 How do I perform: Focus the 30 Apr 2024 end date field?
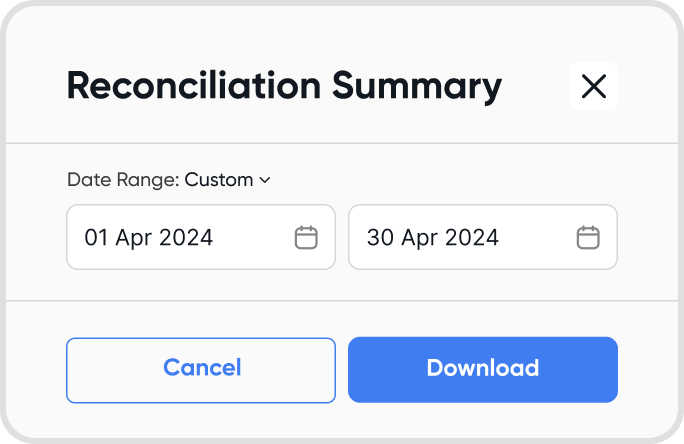(483, 237)
